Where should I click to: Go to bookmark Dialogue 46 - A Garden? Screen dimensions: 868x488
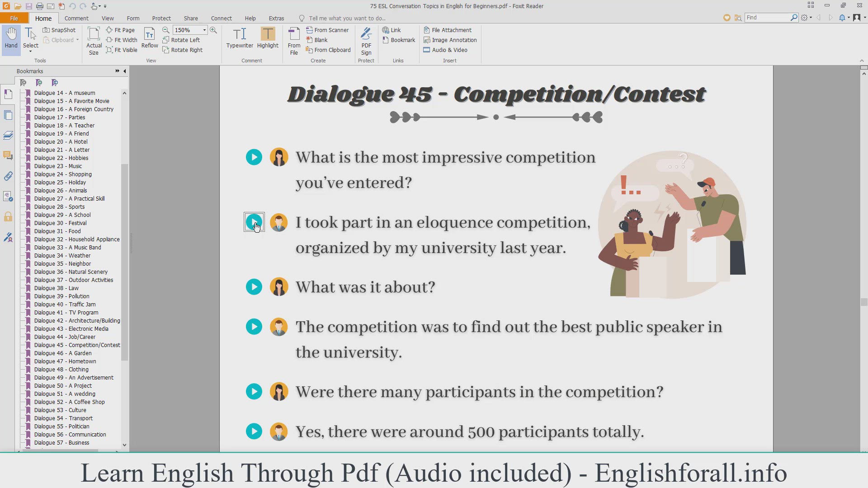coord(63,353)
